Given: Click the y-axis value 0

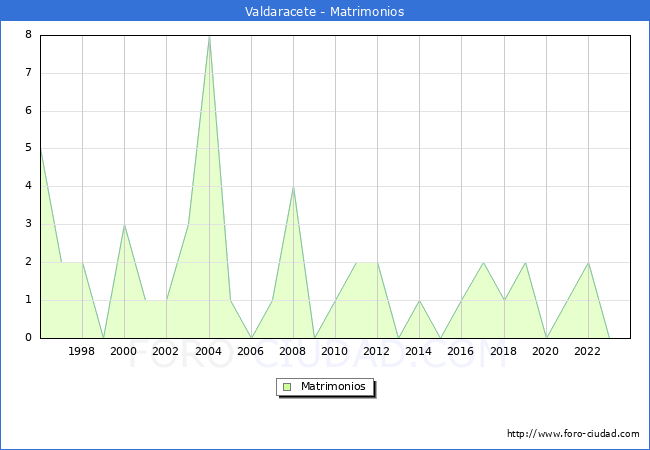Looking at the screenshot, I should click(28, 337).
